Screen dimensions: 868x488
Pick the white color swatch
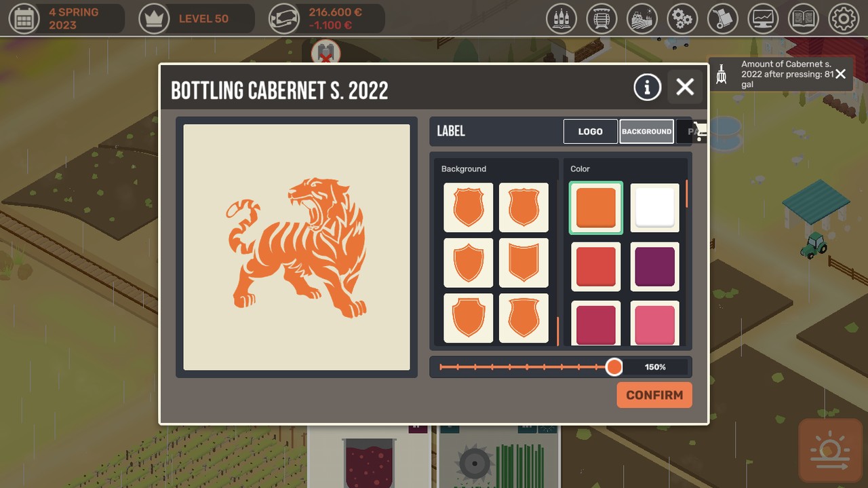coord(655,208)
